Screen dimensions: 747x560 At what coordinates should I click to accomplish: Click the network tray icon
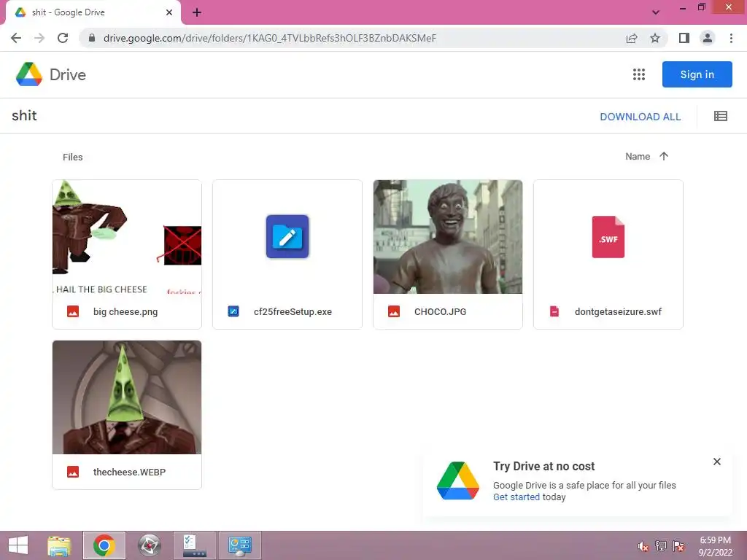point(661,546)
